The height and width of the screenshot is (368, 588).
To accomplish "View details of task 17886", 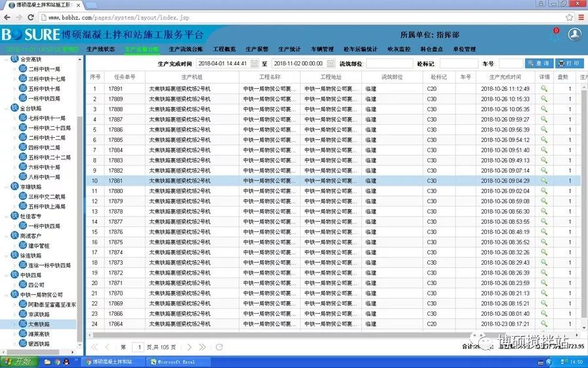I will (x=544, y=129).
